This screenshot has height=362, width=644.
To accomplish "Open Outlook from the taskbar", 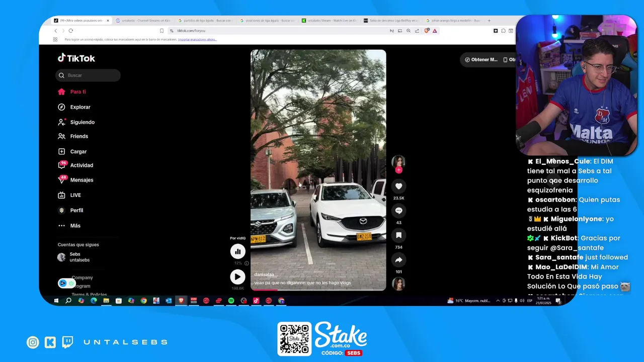I will [x=169, y=301].
